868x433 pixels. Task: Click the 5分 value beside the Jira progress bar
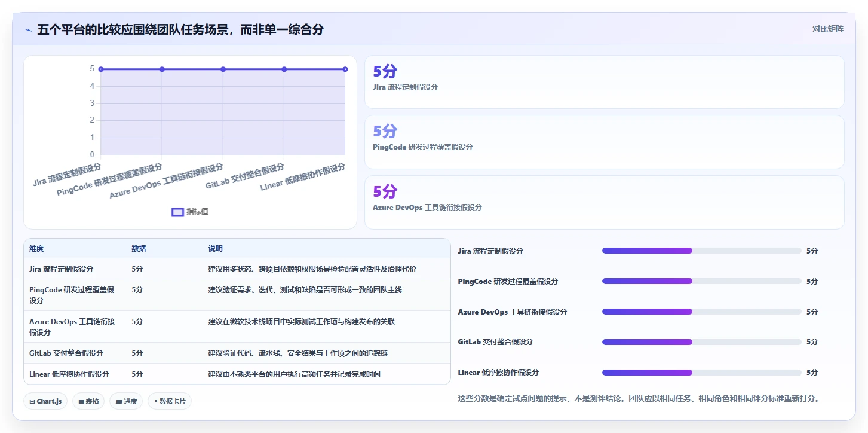pyautogui.click(x=812, y=251)
